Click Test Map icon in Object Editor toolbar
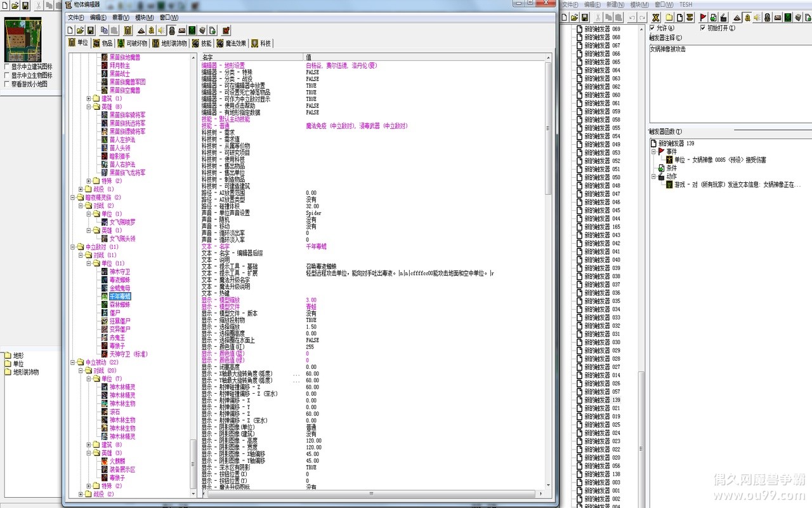Viewport: 812px width, 508px height. 226,30
